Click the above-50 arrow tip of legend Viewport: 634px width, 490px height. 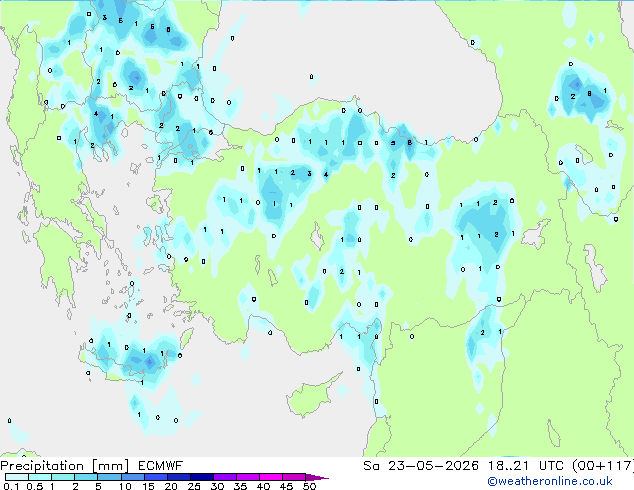tap(317, 477)
